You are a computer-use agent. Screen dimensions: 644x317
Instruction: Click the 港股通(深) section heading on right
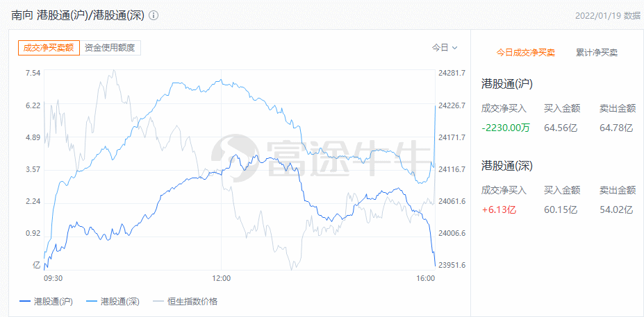click(x=506, y=165)
